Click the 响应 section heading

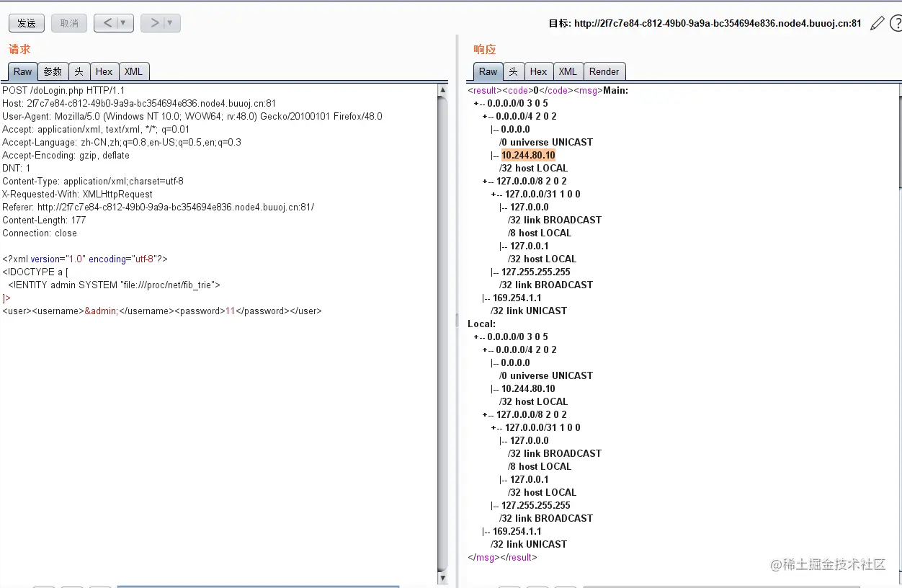pos(485,49)
